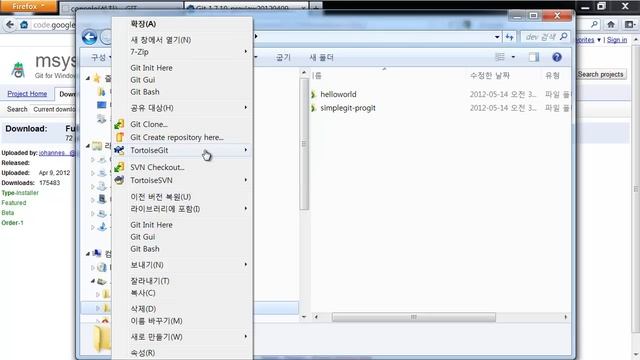This screenshot has width=640, height=360.
Task: Select helloworld folder name
Action: (x=338, y=94)
